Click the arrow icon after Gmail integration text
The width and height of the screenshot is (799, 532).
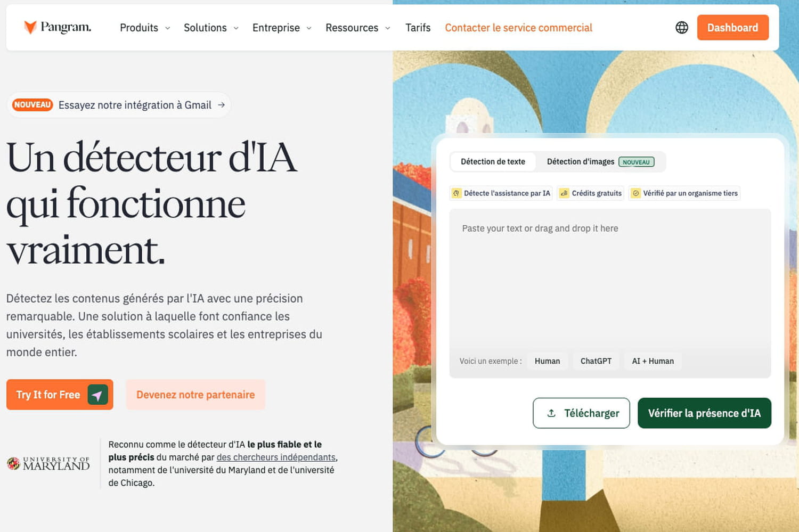click(x=221, y=105)
